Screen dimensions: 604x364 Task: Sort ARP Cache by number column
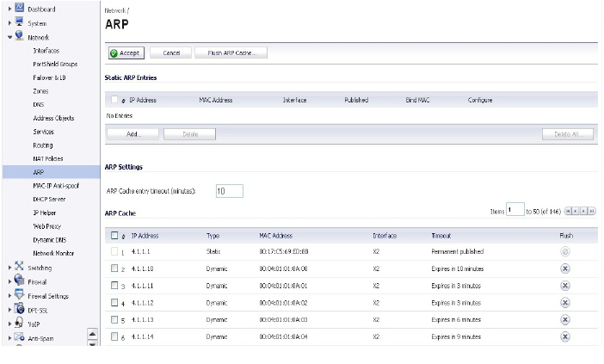pyautogui.click(x=123, y=236)
